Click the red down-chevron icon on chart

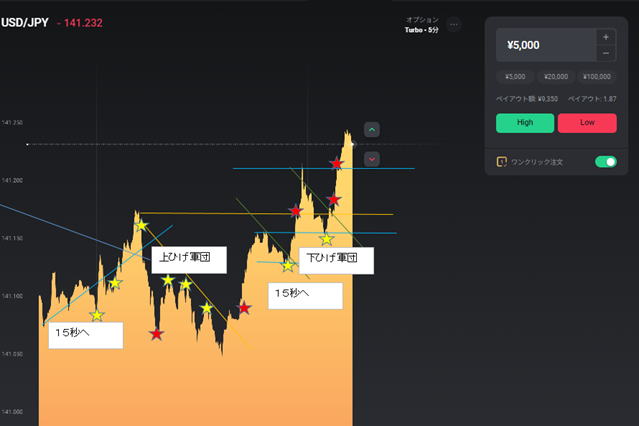(x=372, y=159)
